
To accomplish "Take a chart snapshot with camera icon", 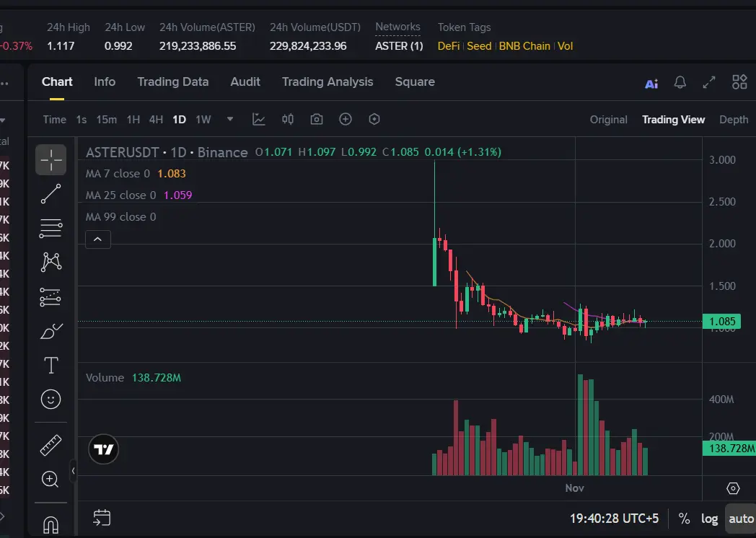I will (x=317, y=119).
